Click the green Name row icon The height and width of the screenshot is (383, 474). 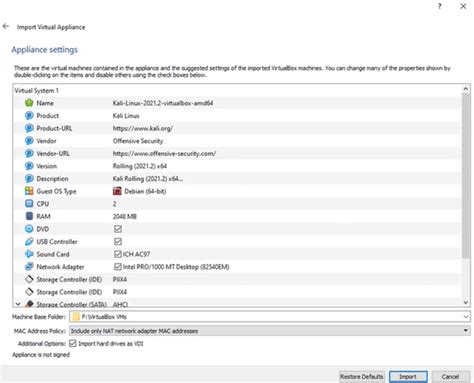[29, 103]
